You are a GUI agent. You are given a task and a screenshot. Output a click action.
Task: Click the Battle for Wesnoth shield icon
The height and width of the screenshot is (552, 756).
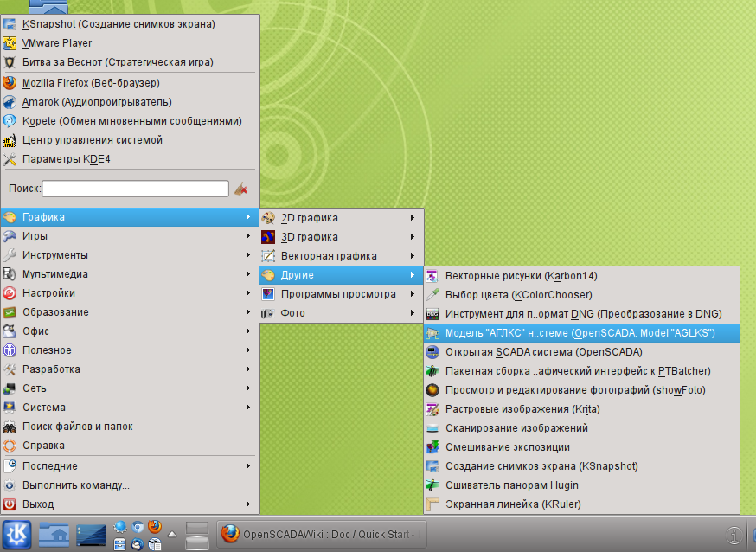click(x=10, y=62)
